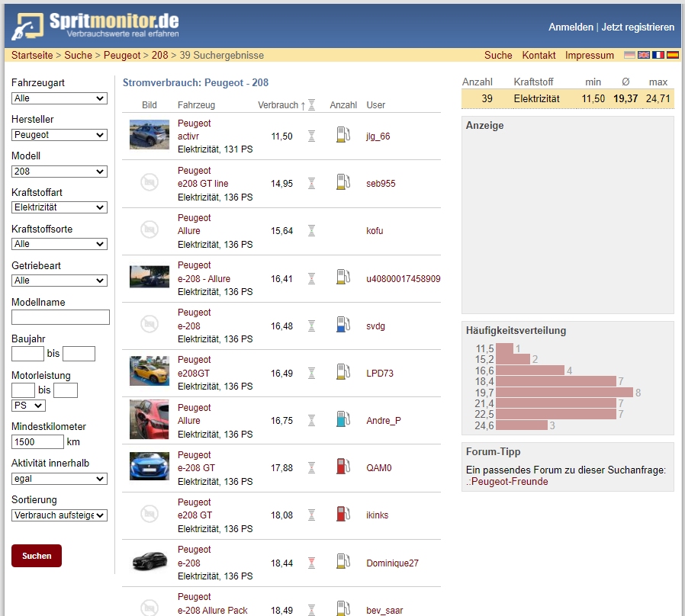Click placeholder image in ikinks e208 GT row
The image size is (685, 616).
pos(150,514)
